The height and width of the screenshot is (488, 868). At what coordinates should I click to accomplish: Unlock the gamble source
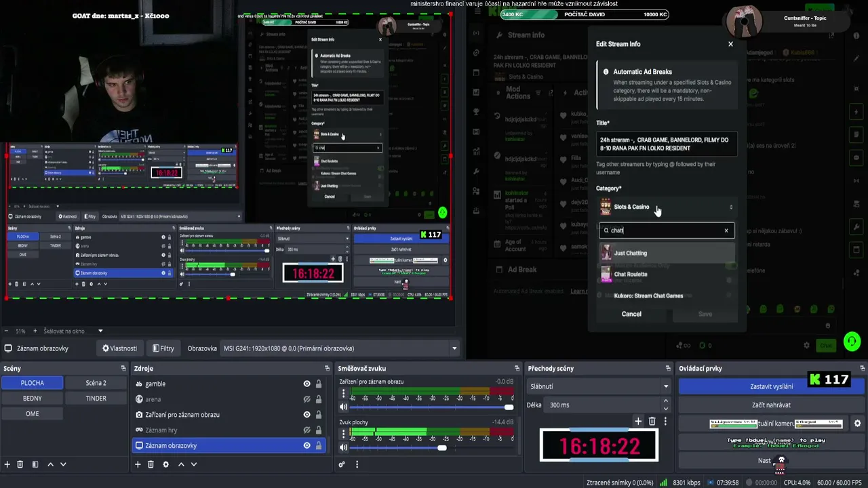319,384
